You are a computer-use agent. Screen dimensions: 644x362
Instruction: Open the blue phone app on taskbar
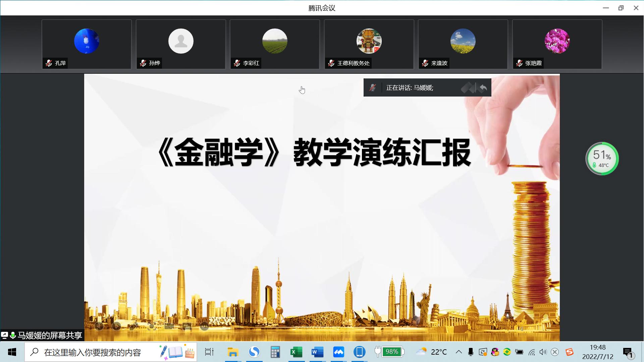click(x=359, y=352)
